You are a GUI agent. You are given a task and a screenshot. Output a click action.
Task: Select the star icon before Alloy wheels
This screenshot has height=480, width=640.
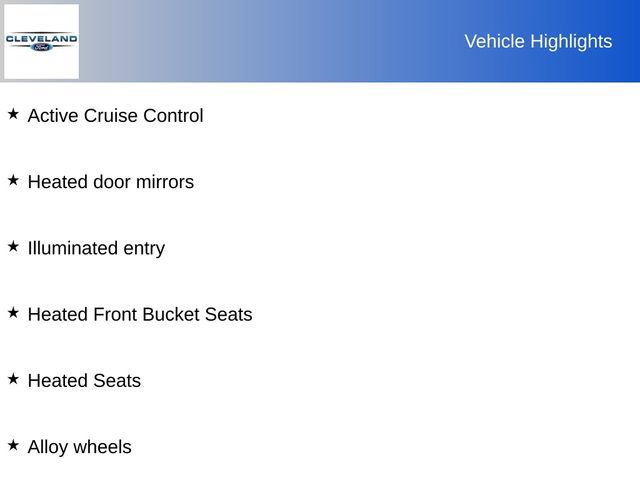pos(13,444)
